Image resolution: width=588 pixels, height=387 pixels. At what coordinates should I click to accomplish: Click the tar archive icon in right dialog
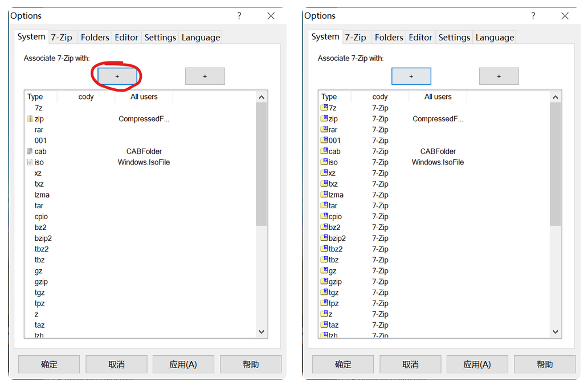click(324, 205)
